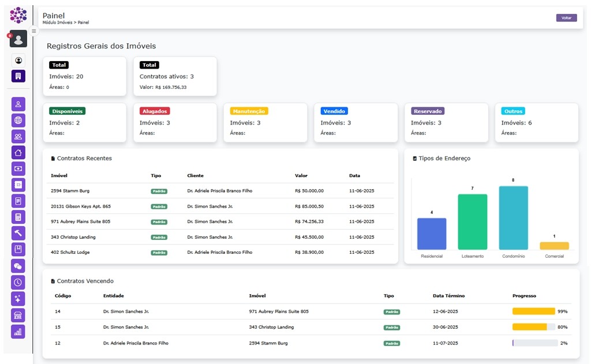Open the user avatar with notification badge
The height and width of the screenshot is (364, 591).
tap(18, 39)
